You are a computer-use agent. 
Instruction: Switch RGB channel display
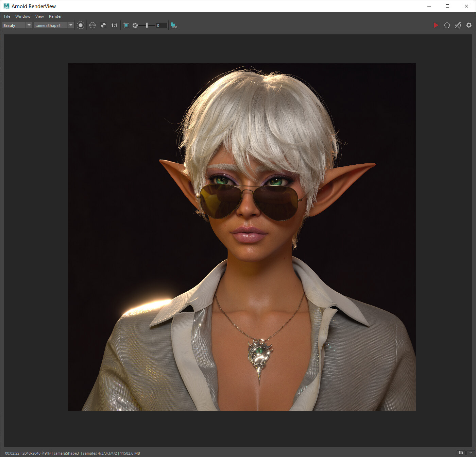(92, 25)
